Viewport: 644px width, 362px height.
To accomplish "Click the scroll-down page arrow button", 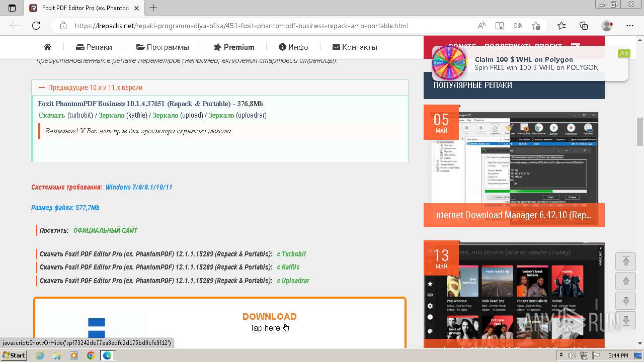I will click(x=626, y=301).
